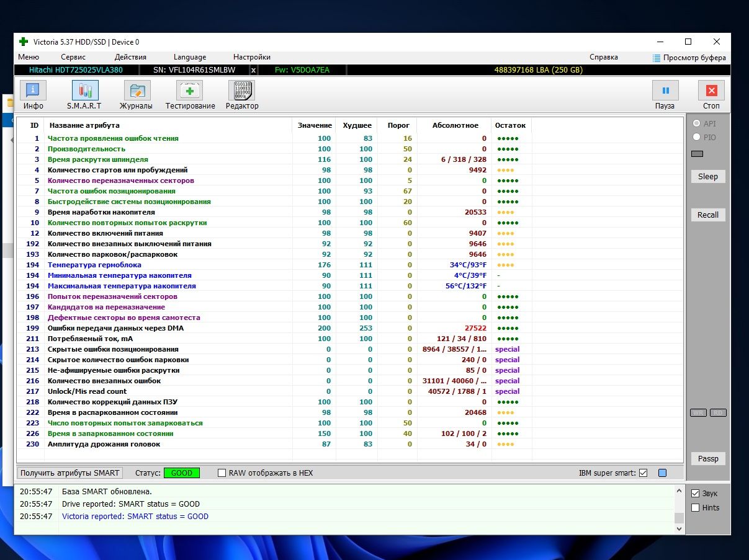
Task: Click the Просмотр буфера link
Action: pos(694,58)
